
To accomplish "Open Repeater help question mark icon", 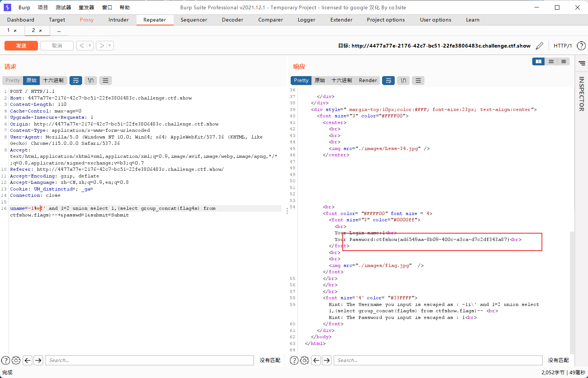I will click(581, 46).
